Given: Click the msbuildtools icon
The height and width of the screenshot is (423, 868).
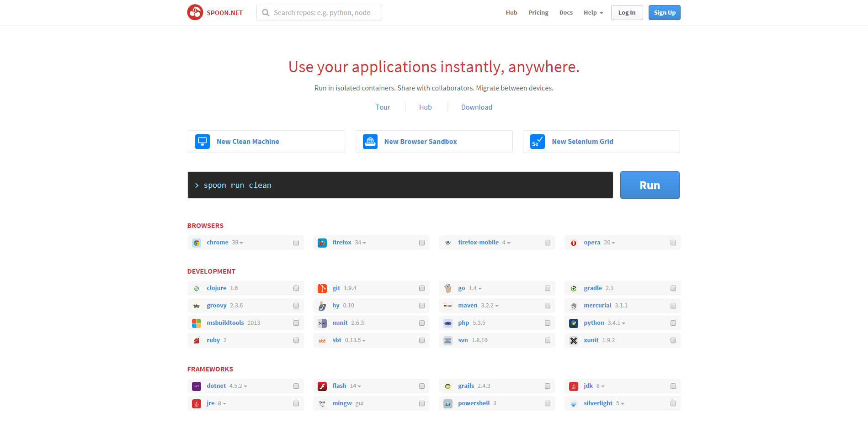Looking at the screenshot, I should coord(197,323).
